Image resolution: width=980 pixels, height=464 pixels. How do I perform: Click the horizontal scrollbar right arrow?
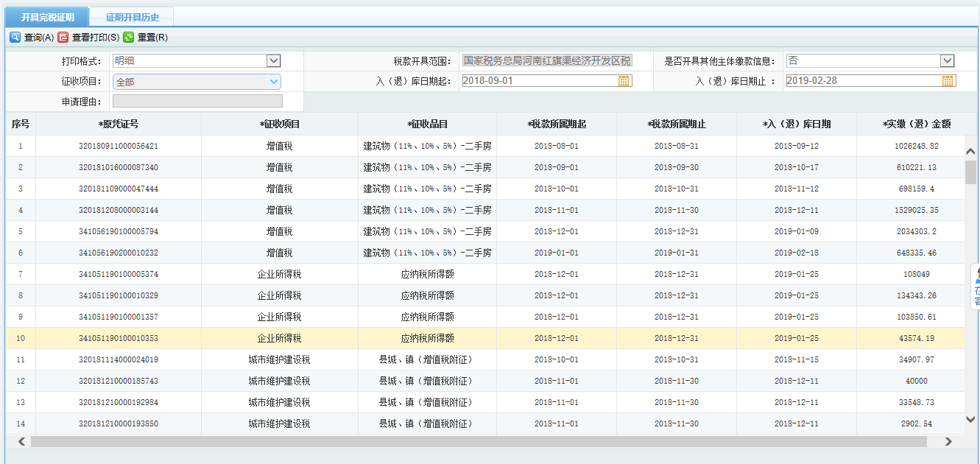(x=950, y=440)
